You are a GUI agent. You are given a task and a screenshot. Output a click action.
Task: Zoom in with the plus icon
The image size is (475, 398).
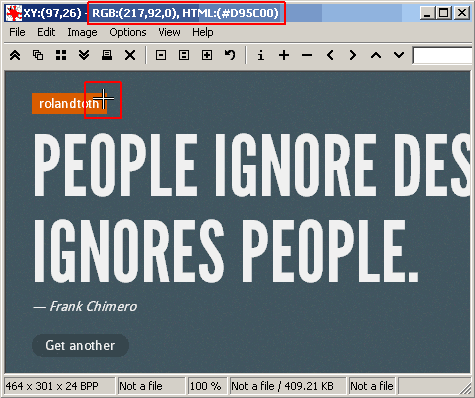tap(284, 55)
